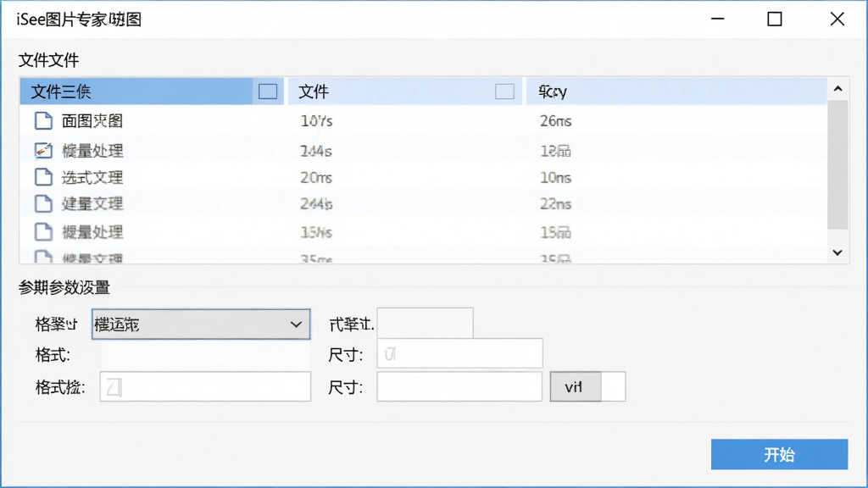Click the file icon in the row below 建量文理
Image resolution: width=868 pixels, height=488 pixels.
(x=43, y=232)
